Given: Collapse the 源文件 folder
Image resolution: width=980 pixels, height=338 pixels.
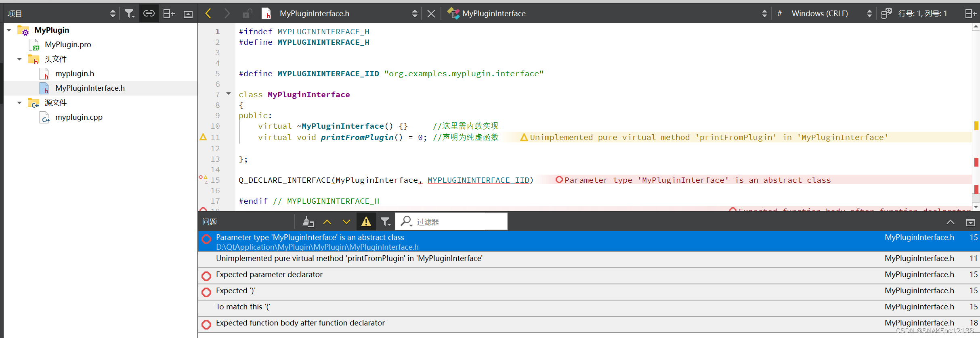Looking at the screenshot, I should click(19, 103).
